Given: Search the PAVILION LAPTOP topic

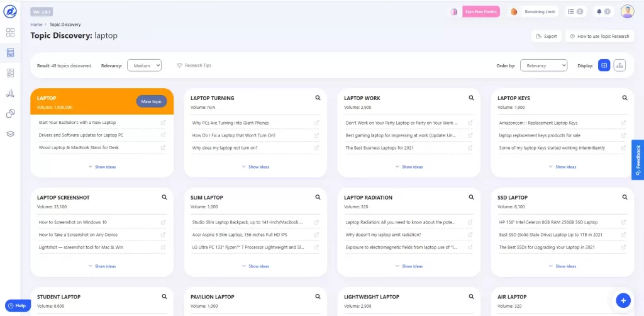Looking at the screenshot, I should tap(318, 296).
